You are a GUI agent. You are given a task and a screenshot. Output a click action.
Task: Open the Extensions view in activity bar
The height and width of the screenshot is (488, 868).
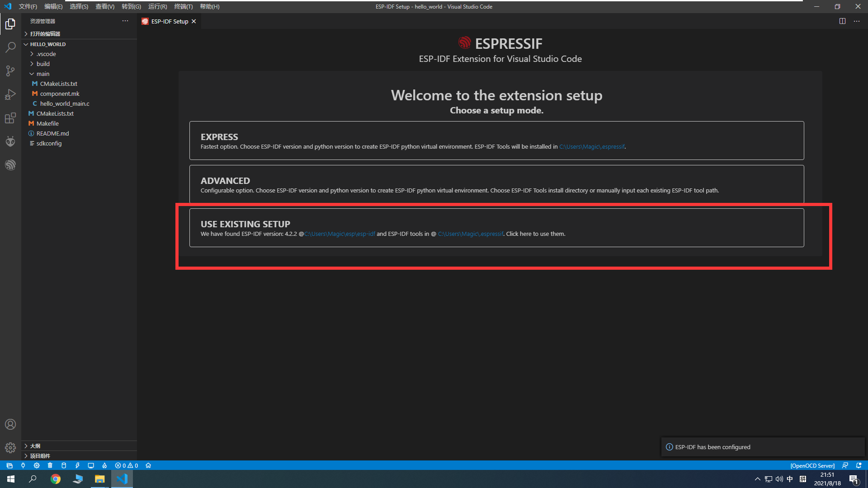tap(10, 118)
